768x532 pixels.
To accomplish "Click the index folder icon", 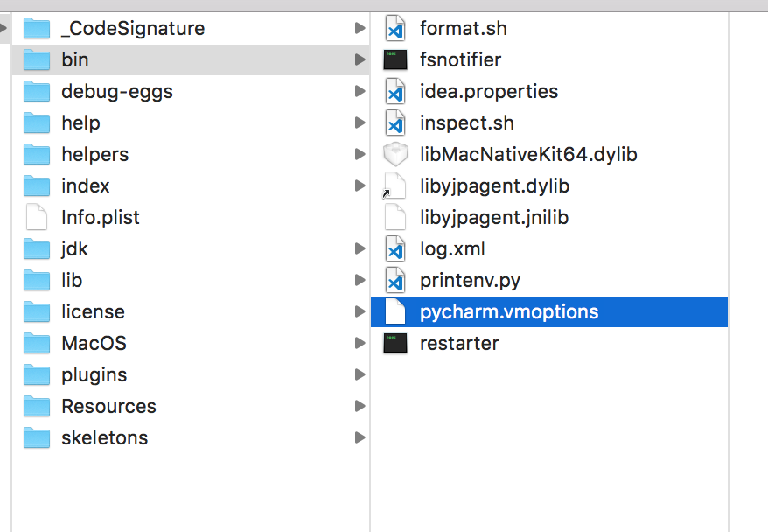I will pyautogui.click(x=37, y=185).
